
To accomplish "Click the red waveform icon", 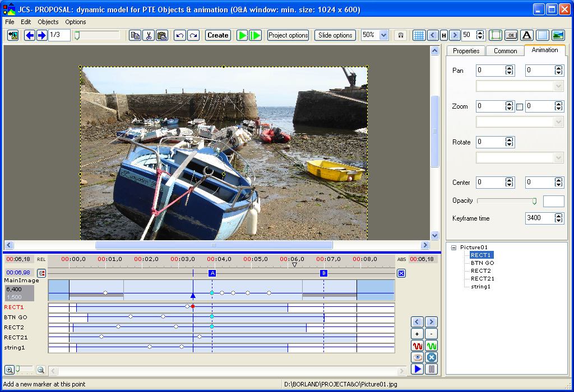I will click(417, 346).
